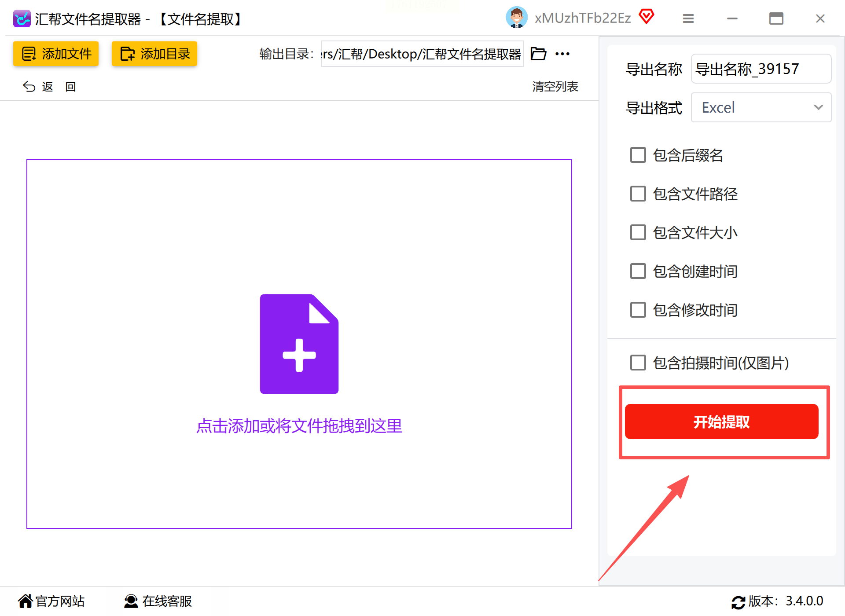845x616 pixels.
Task: Click the 汇帮 app logo icon
Action: pyautogui.click(x=22, y=18)
